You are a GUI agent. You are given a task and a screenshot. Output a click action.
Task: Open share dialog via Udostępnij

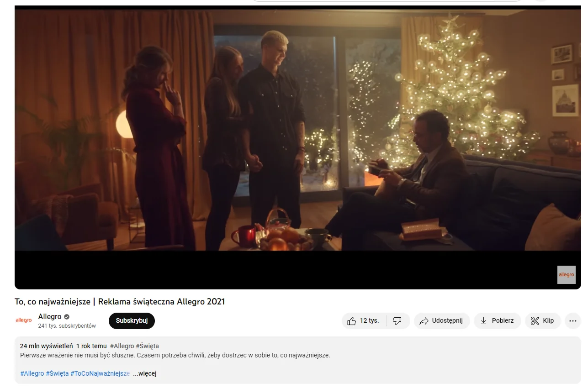point(442,320)
